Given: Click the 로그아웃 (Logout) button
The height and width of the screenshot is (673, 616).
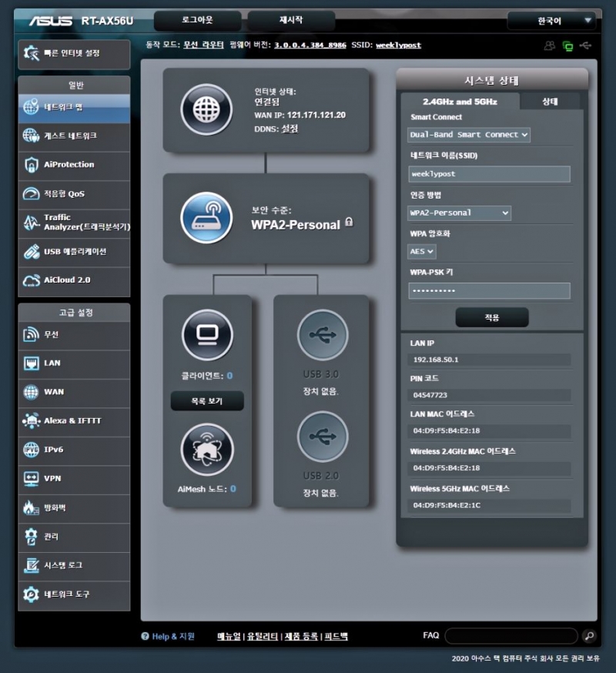Looking at the screenshot, I should [x=197, y=20].
